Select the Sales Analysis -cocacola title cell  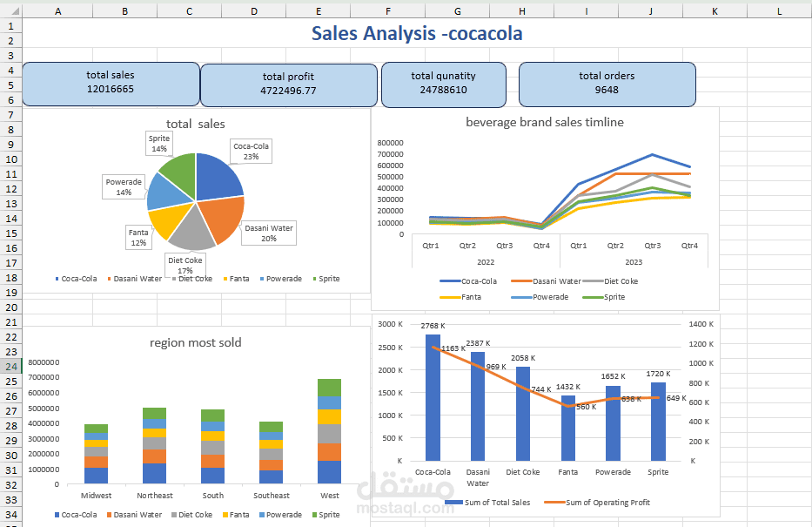(417, 33)
